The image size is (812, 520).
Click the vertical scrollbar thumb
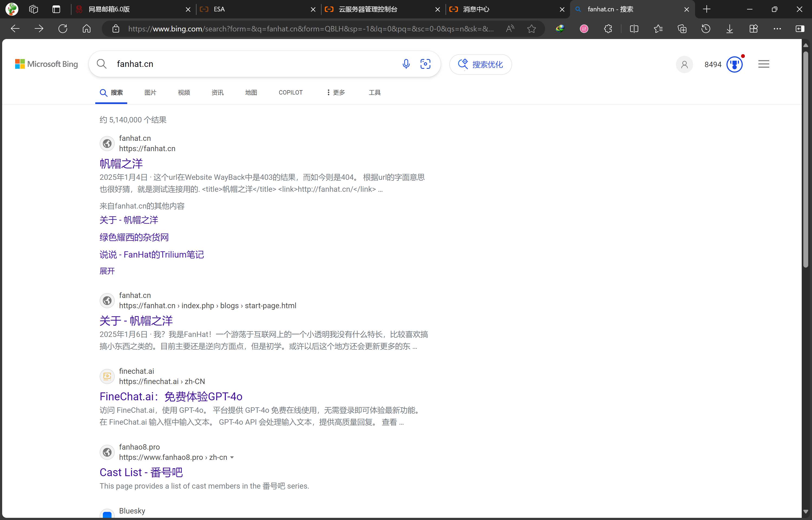tap(806, 159)
